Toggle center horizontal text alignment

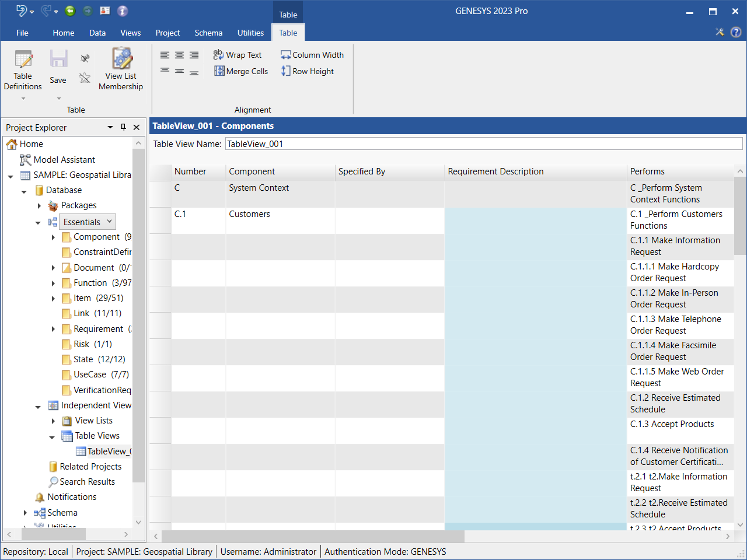(x=179, y=55)
